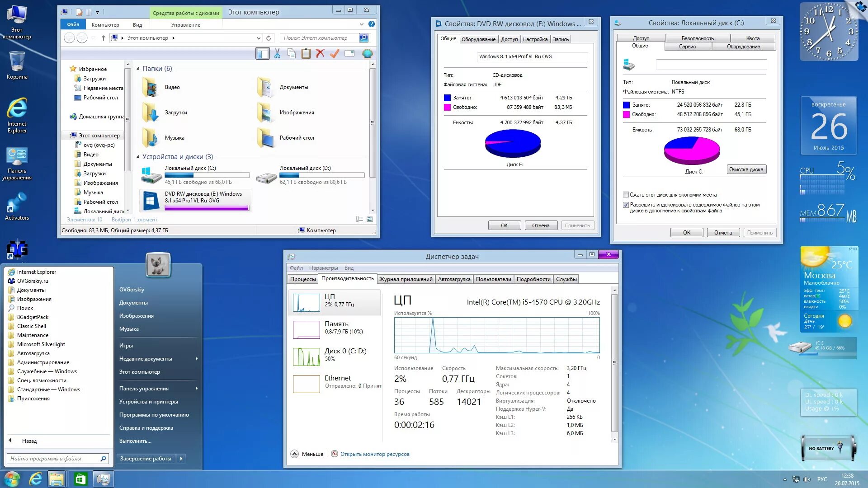Collapse the 'Папки (6)' group
Image resolution: width=868 pixels, height=488 pixels.
138,69
